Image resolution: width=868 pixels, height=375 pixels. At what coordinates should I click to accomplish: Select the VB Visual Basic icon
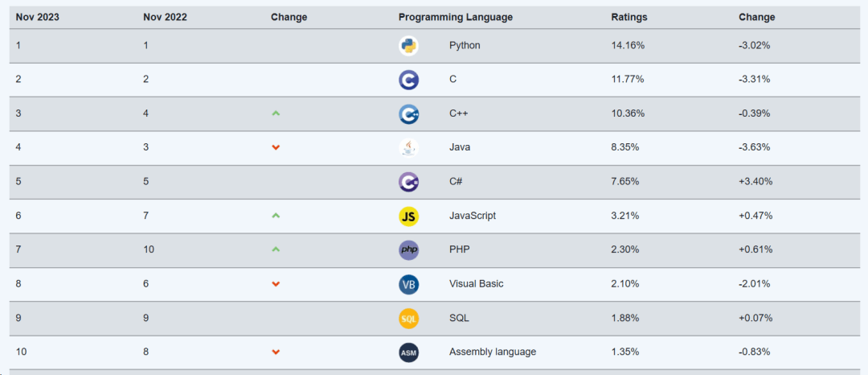[408, 284]
